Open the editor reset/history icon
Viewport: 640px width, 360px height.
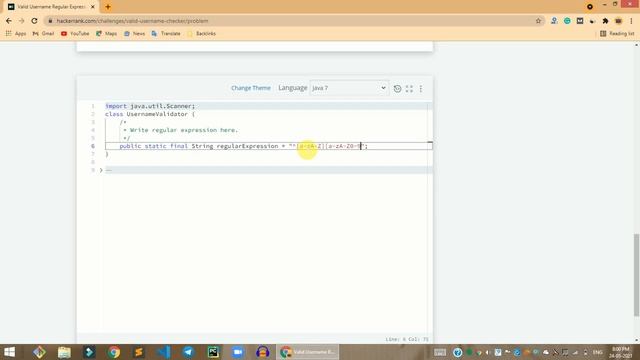point(397,89)
